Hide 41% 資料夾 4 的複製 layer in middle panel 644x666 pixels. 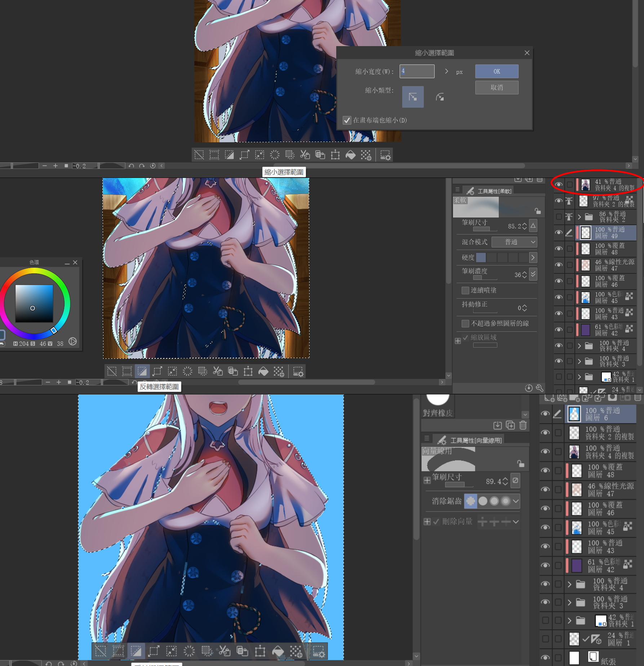tap(559, 185)
